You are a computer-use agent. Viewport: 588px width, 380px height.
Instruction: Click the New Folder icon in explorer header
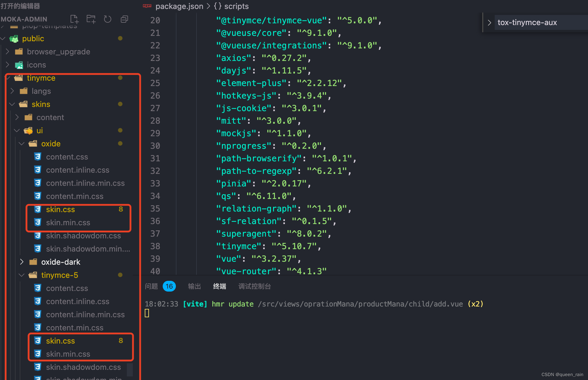click(91, 19)
